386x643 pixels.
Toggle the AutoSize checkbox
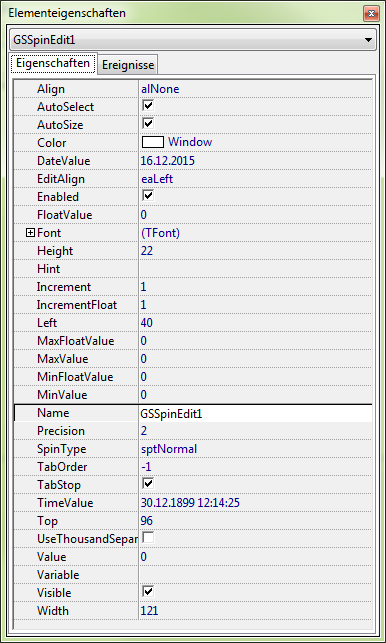pos(148,125)
